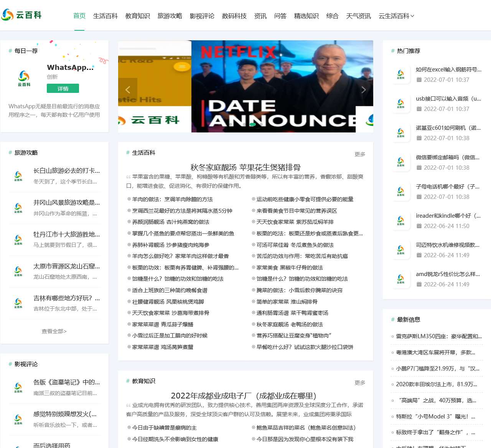Go to previous carousel slide arrow
This screenshot has height=448, width=491.
(128, 90)
